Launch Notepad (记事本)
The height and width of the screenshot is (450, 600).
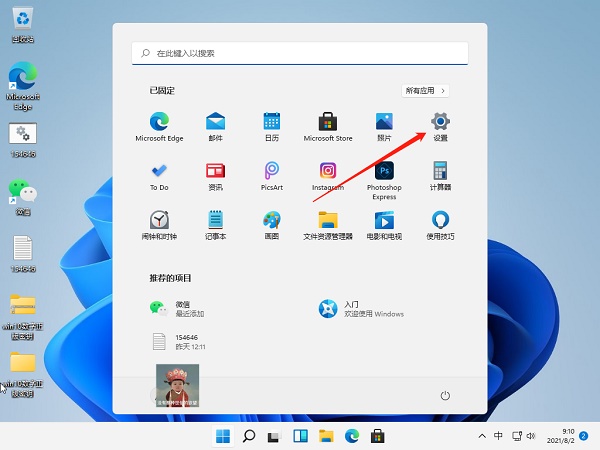click(215, 225)
